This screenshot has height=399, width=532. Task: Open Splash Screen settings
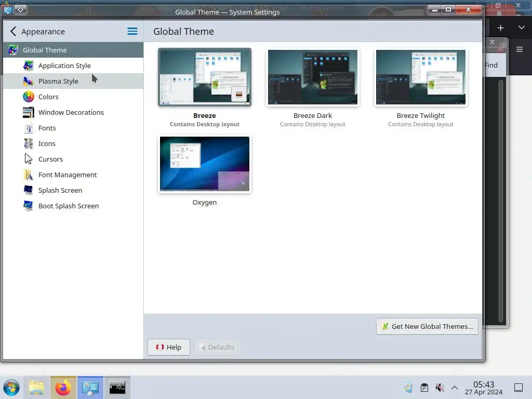coord(73,190)
